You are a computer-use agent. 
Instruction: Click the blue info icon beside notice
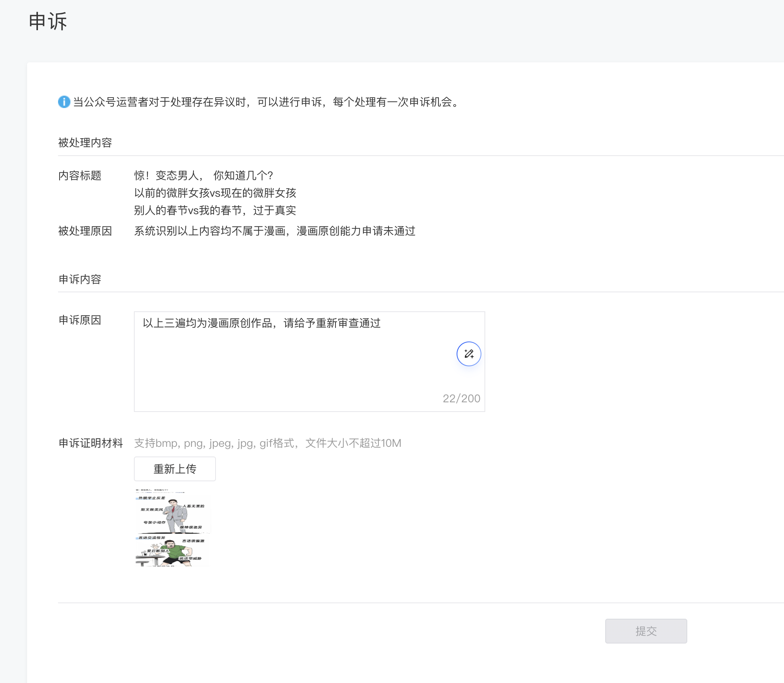click(x=64, y=102)
